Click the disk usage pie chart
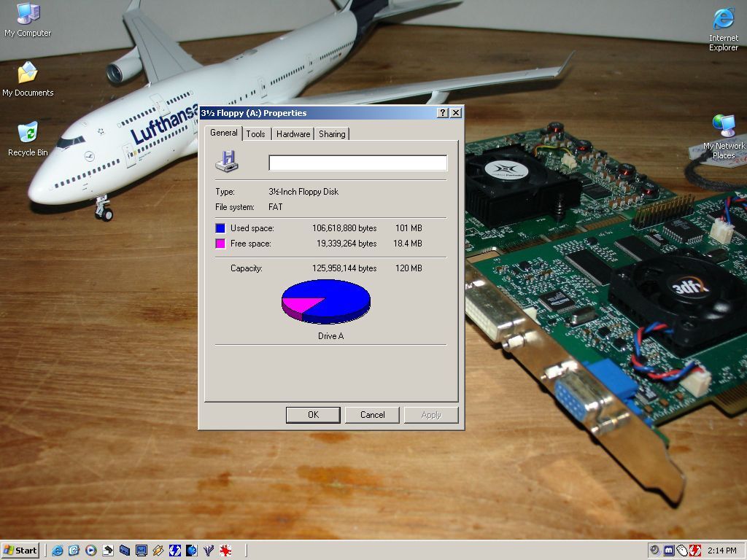747x560 pixels. 326,301
